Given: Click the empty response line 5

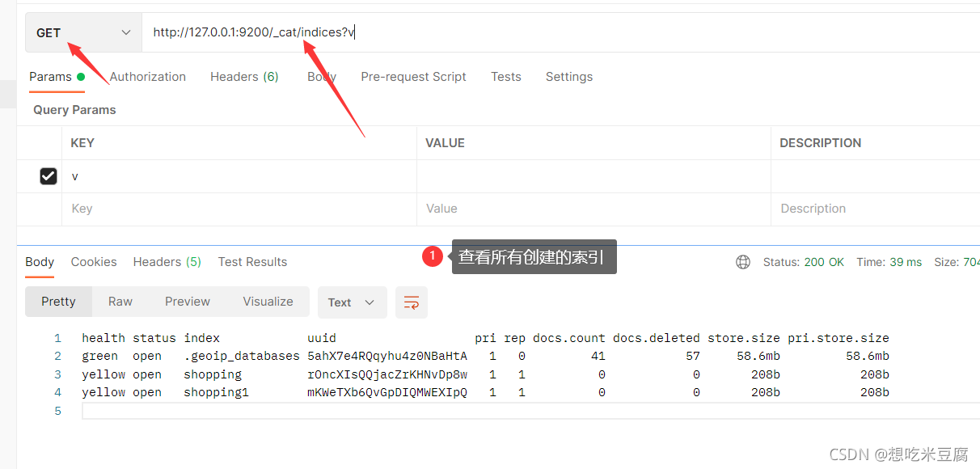Looking at the screenshot, I should pyautogui.click(x=530, y=411).
